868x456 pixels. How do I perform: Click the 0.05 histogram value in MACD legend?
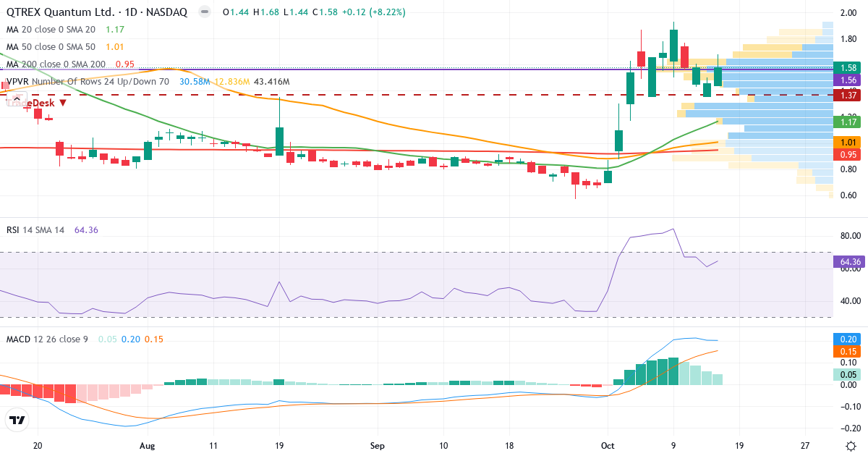pyautogui.click(x=107, y=339)
